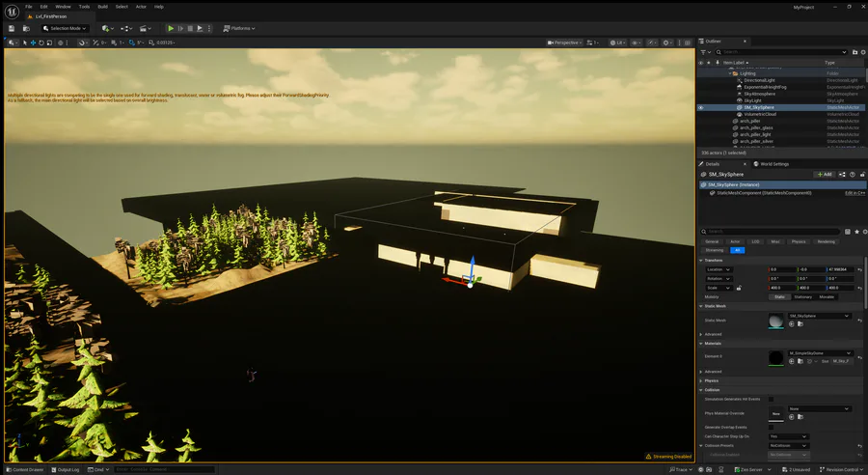Click the Details search field
Image resolution: width=868 pixels, height=475 pixels.
pos(770,232)
